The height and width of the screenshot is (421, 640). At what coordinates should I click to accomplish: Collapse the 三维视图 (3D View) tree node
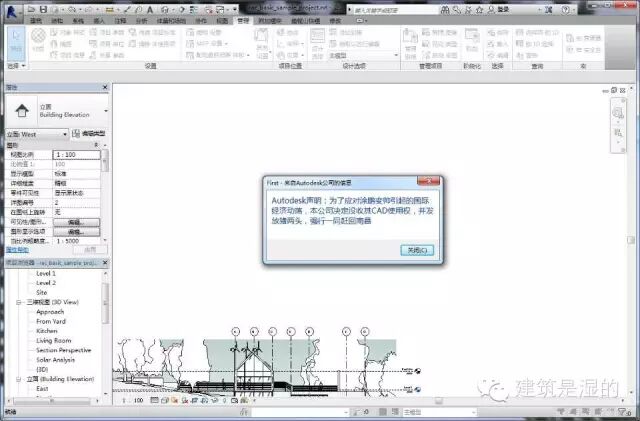[x=18, y=302]
